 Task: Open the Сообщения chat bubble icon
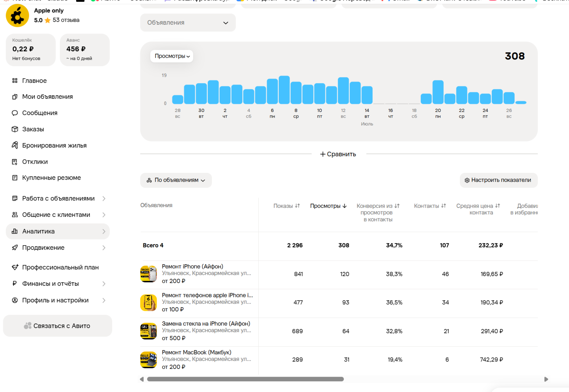[15, 113]
